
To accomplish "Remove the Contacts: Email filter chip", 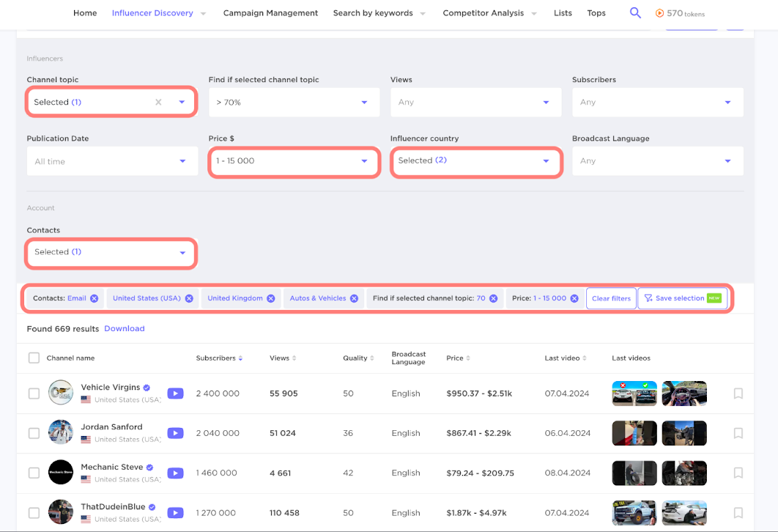I will point(94,298).
